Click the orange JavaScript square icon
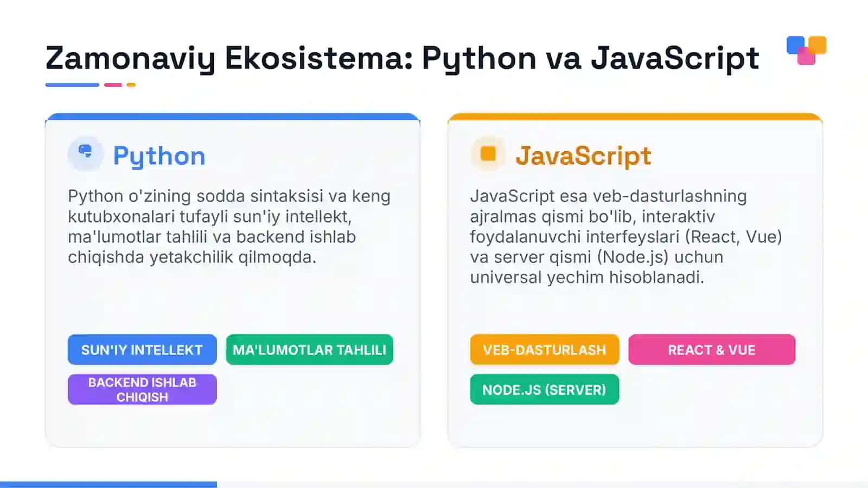 tap(488, 154)
